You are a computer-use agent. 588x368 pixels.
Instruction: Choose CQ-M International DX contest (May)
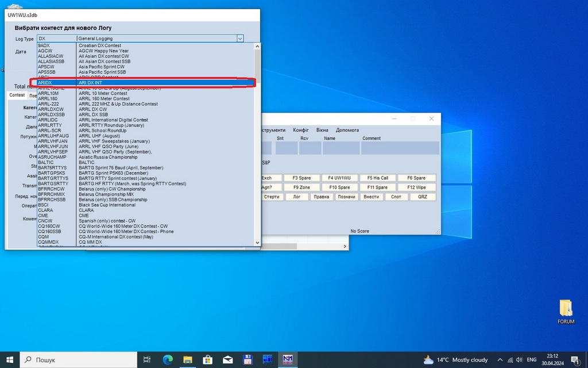[x=146, y=237]
